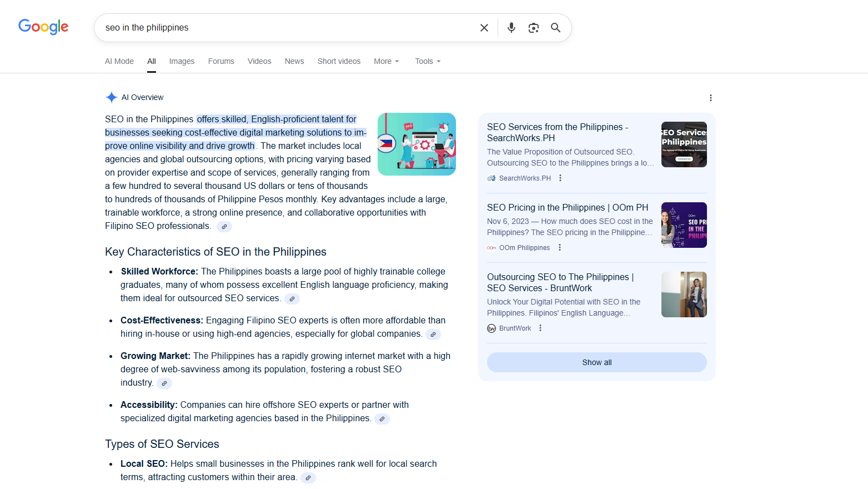The height and width of the screenshot is (489, 868).
Task: Click the AI Overview sparkle icon
Action: [112, 97]
